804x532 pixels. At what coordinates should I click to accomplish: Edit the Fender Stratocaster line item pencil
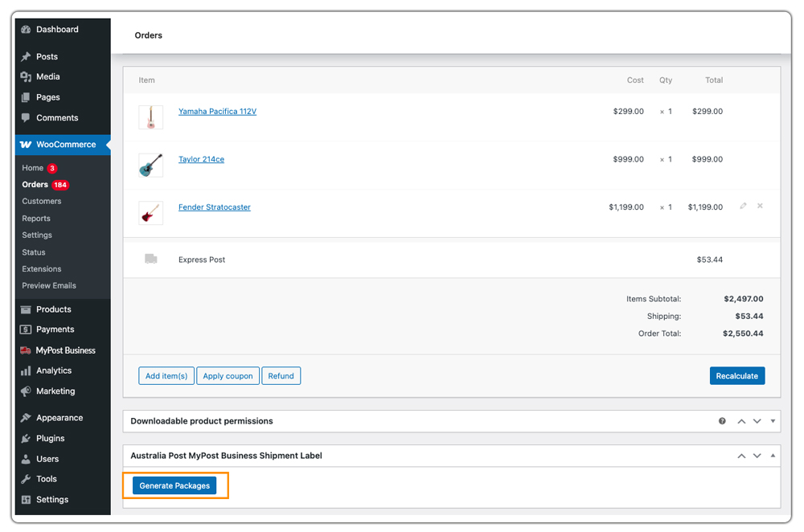(x=743, y=206)
